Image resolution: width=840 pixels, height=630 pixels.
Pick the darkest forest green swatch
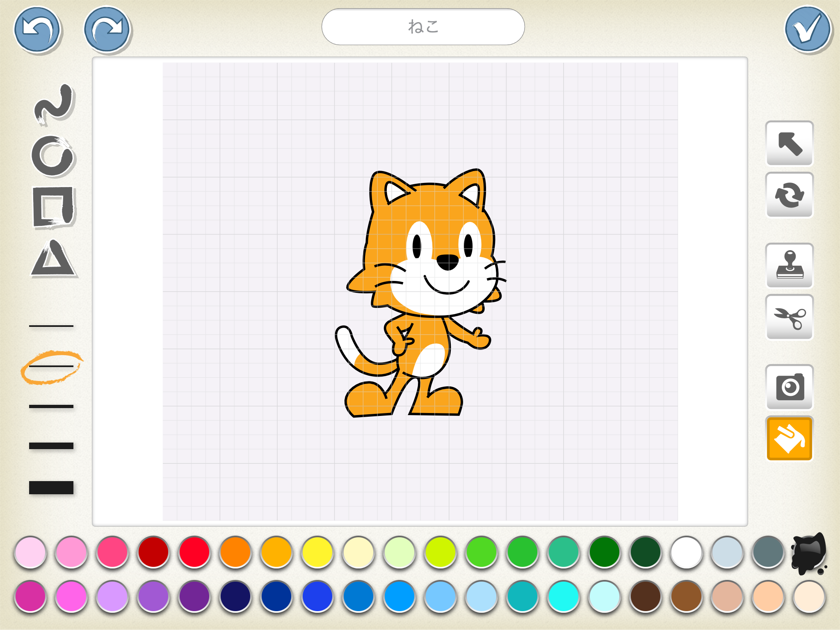click(645, 552)
